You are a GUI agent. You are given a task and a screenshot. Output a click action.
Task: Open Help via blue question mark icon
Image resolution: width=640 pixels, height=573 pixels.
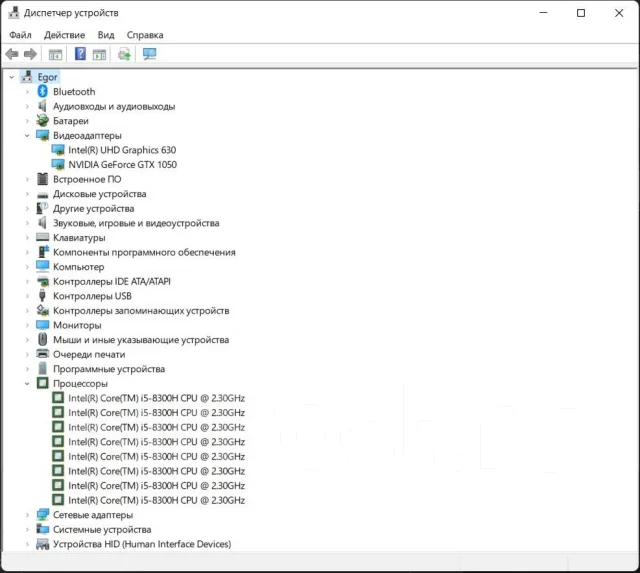(x=80, y=53)
